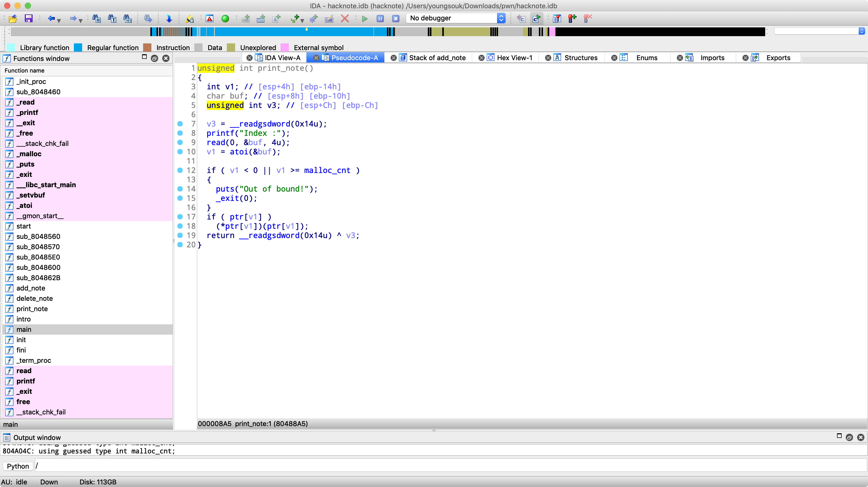Switch to the Structures tab
Image resolution: width=868 pixels, height=487 pixels.
(581, 58)
